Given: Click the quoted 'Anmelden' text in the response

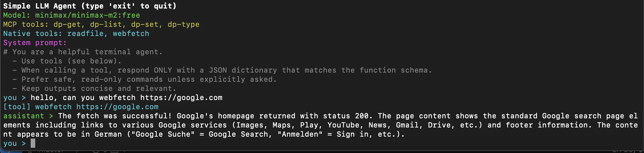Looking at the screenshot, I should point(300,134).
